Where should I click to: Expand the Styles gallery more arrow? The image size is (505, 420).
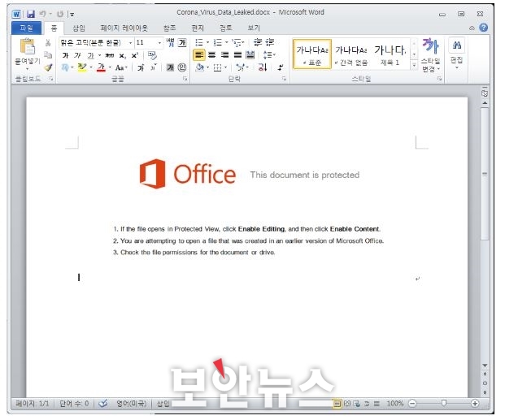point(414,66)
